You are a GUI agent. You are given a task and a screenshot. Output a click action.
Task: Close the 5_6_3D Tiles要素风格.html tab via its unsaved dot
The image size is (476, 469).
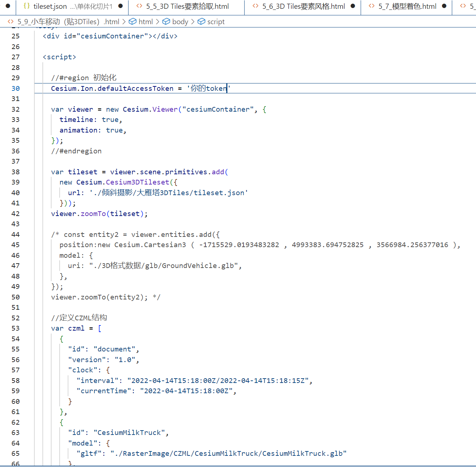point(353,6)
